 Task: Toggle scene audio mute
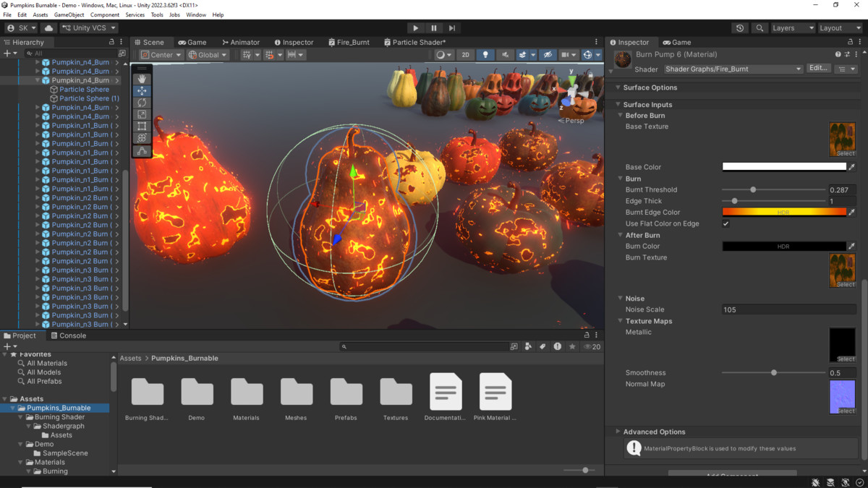pos(505,55)
